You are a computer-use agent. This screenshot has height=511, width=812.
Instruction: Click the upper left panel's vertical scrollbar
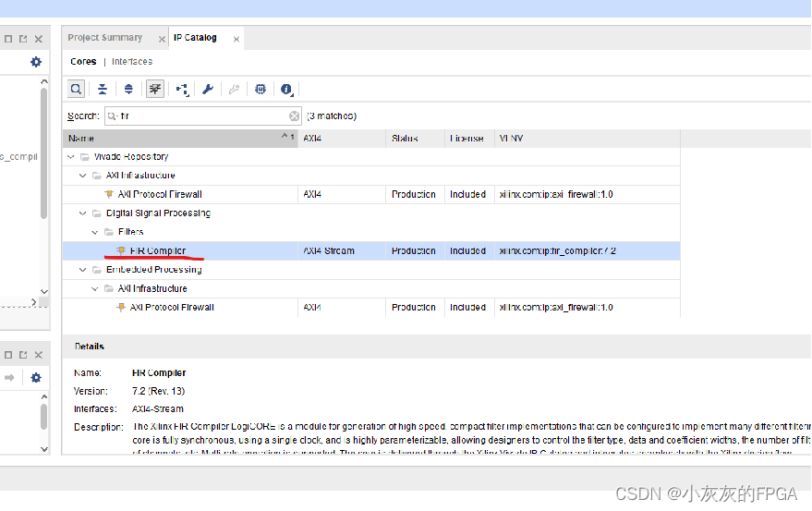point(44,154)
